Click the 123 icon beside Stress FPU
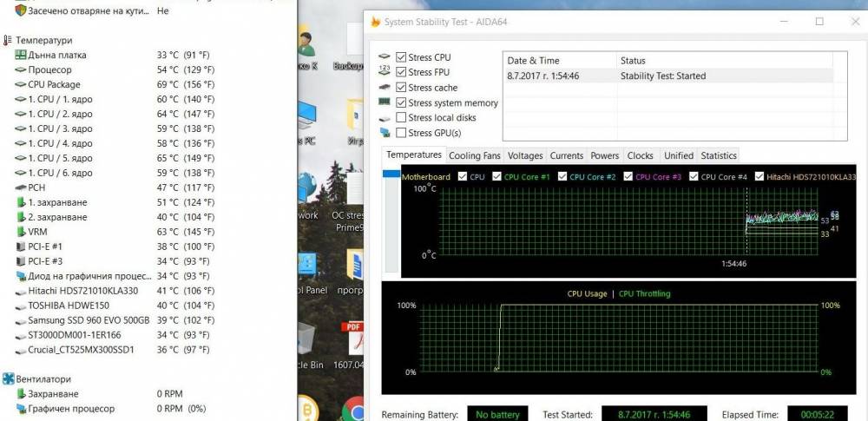Viewport: 868px width, 421px height. click(385, 71)
